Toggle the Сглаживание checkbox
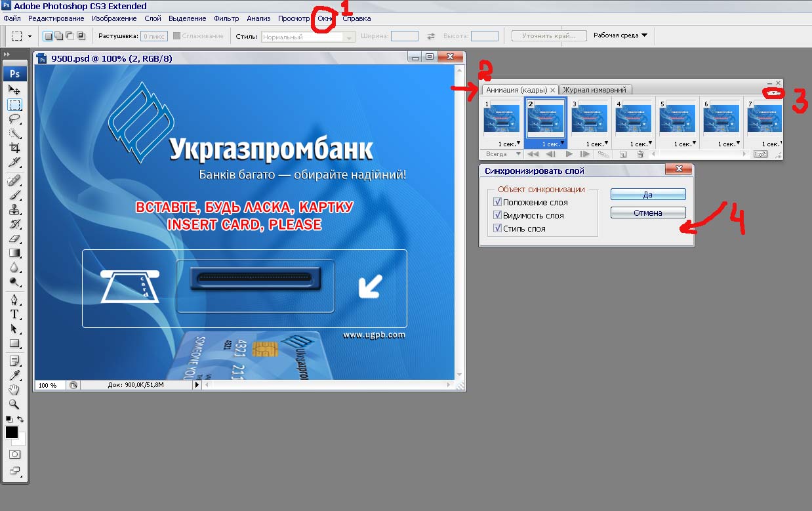The height and width of the screenshot is (511, 812). (x=176, y=36)
